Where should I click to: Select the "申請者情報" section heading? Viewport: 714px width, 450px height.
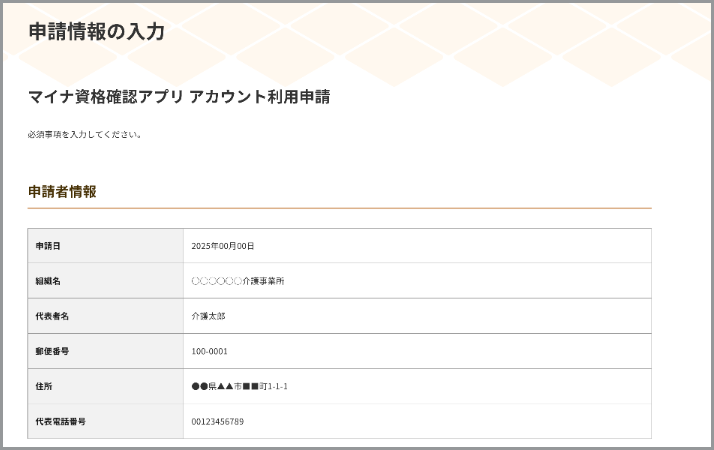(62, 191)
